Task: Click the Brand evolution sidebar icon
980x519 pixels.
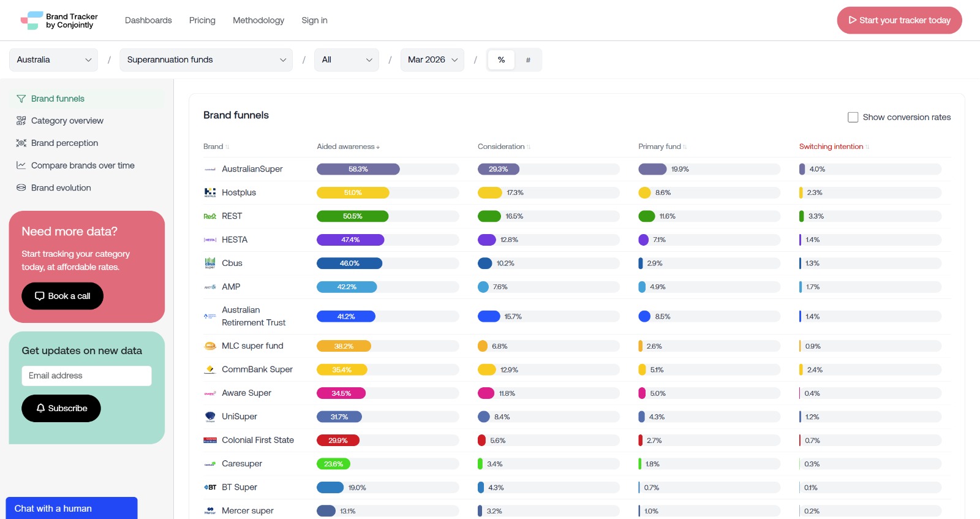Action: coord(21,188)
